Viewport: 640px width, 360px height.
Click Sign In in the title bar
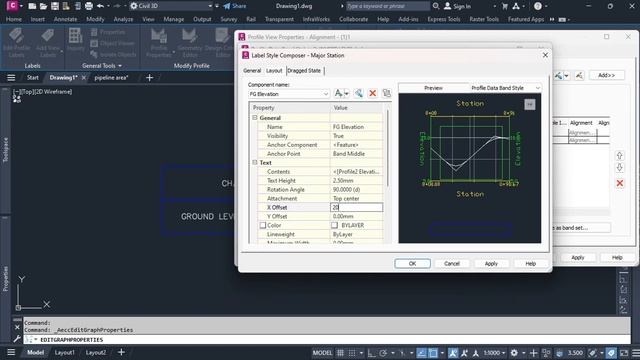(457, 6)
